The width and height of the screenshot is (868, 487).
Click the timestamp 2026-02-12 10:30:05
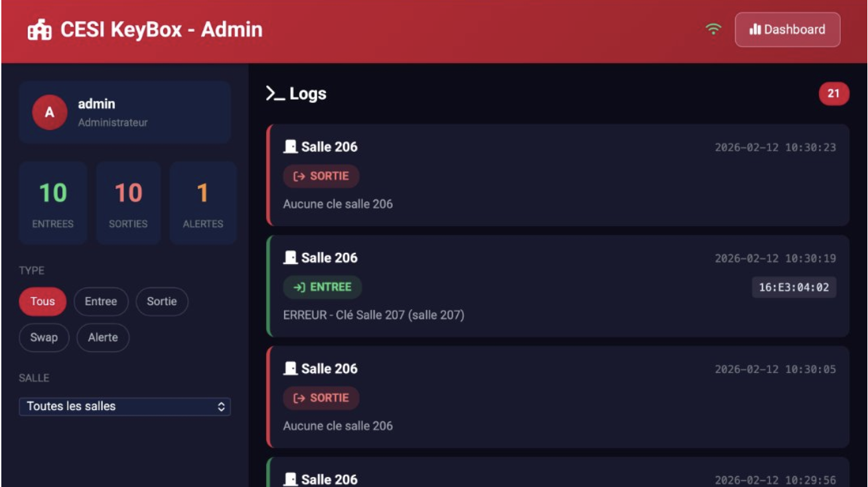click(x=775, y=369)
